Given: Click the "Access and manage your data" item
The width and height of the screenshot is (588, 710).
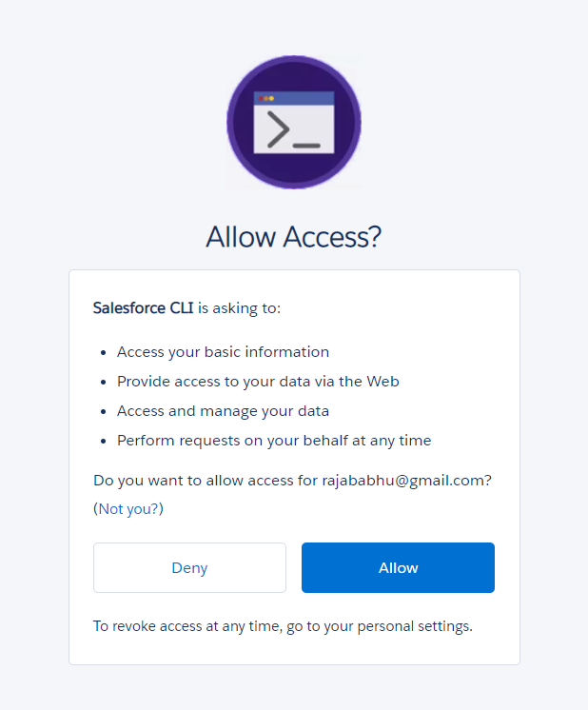Looking at the screenshot, I should (223, 411).
